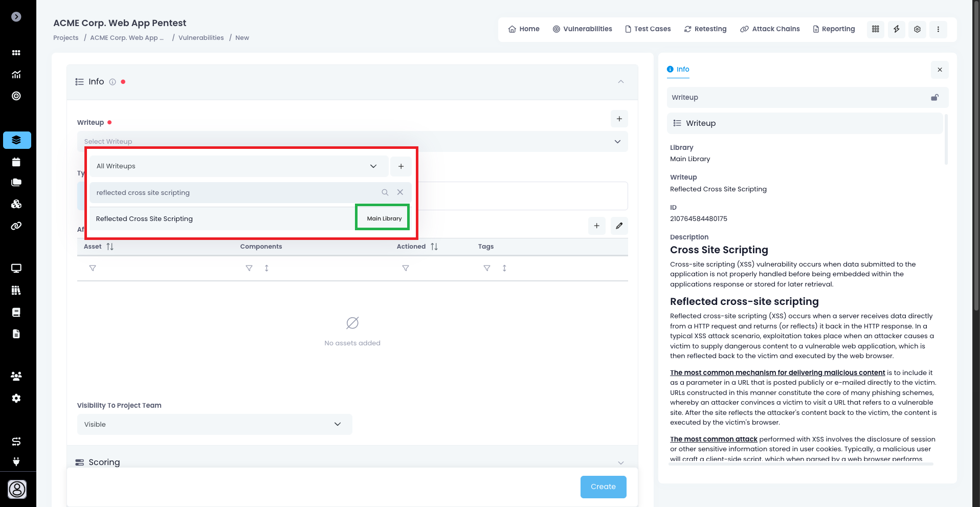Open the settings gear in top toolbar
This screenshot has height=507, width=980.
(917, 29)
